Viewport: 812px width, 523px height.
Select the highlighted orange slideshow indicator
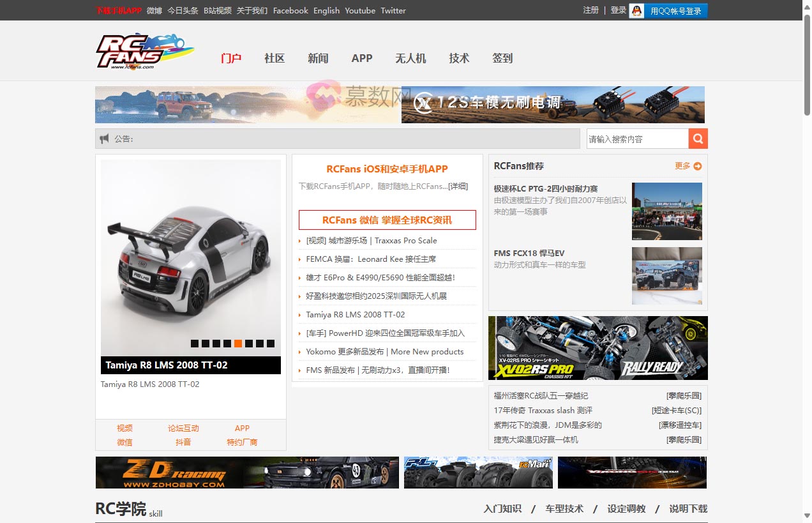click(x=238, y=344)
